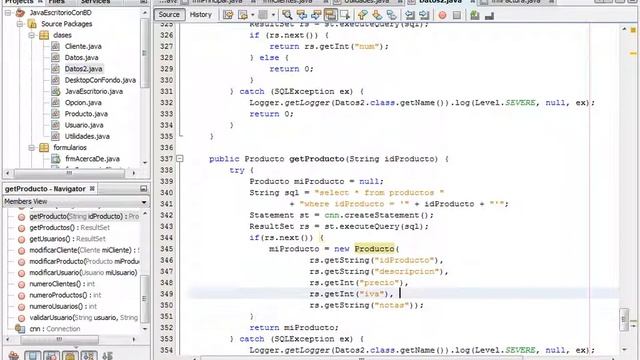Minimize the Navigator panel

tap(143, 189)
